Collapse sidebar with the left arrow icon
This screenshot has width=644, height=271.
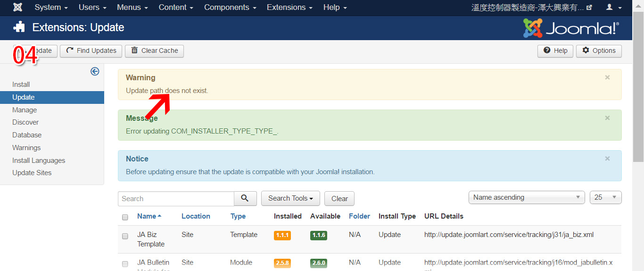[x=95, y=71]
